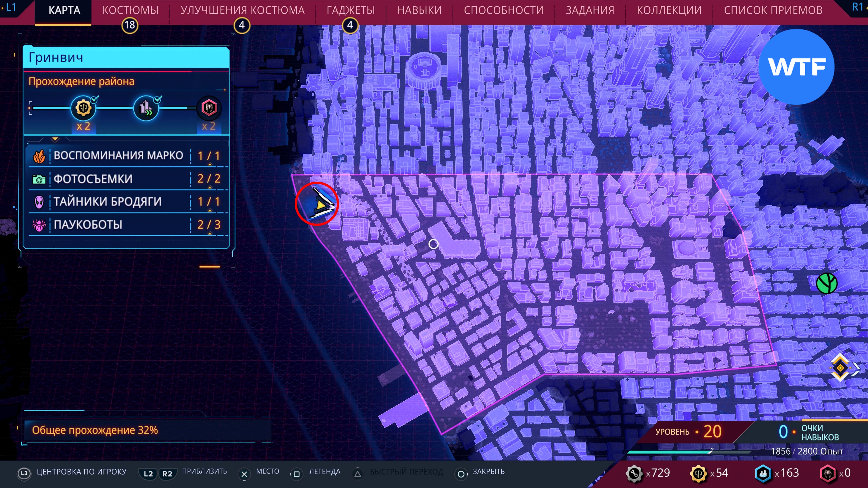Click the blue WTF logo badge

(x=796, y=67)
